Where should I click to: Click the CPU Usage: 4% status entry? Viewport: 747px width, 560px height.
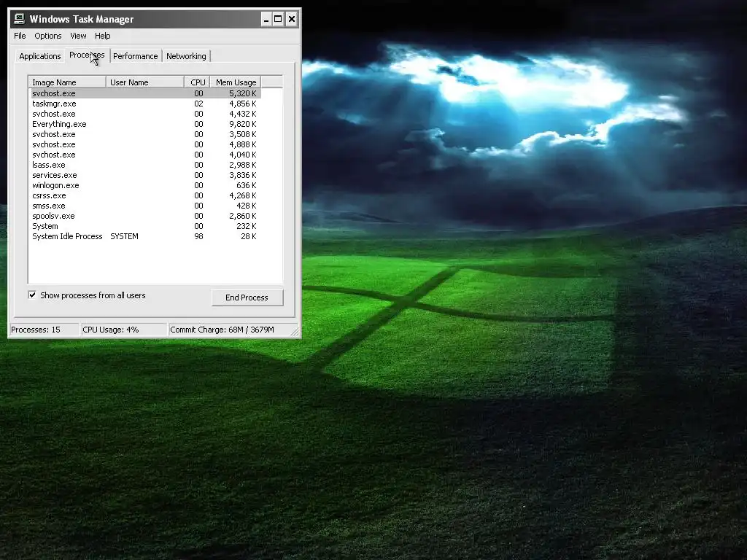(x=124, y=330)
